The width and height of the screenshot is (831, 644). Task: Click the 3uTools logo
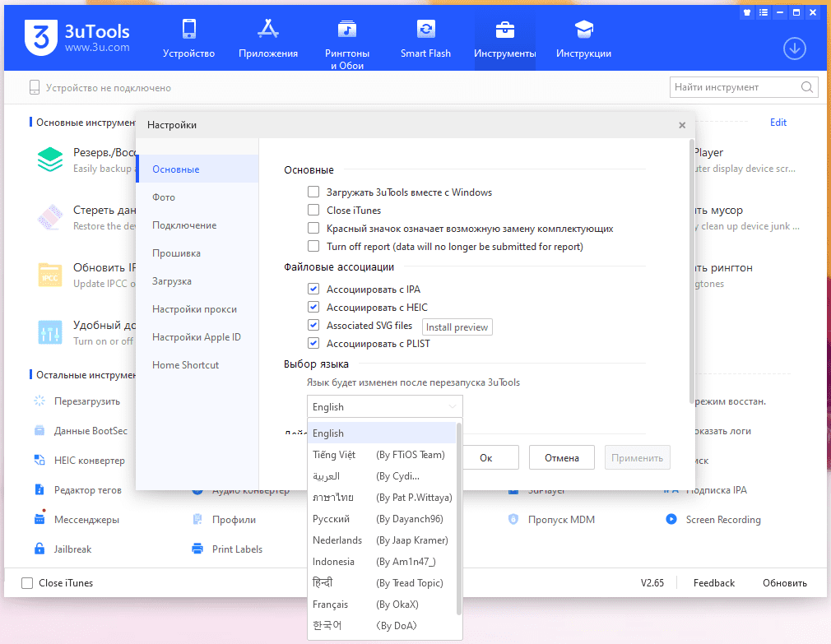[41, 37]
